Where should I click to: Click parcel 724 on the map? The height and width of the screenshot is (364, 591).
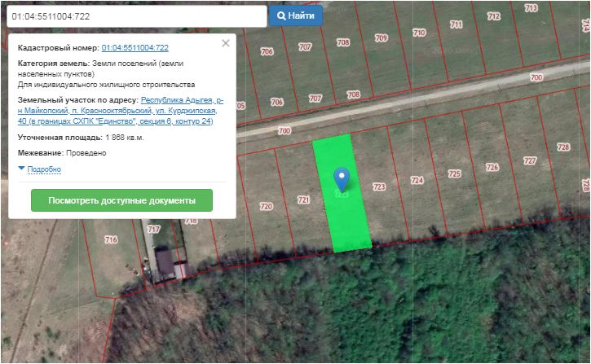pyautogui.click(x=417, y=181)
